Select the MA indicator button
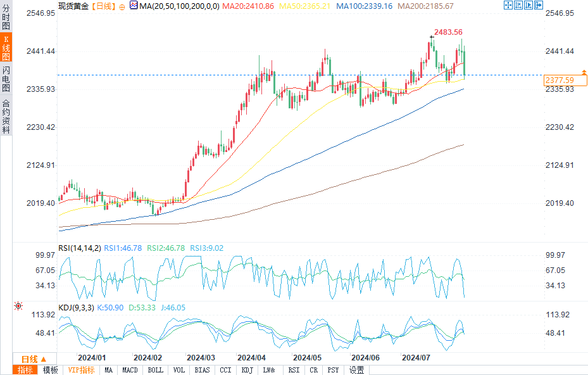The image size is (588, 375). 108,370
